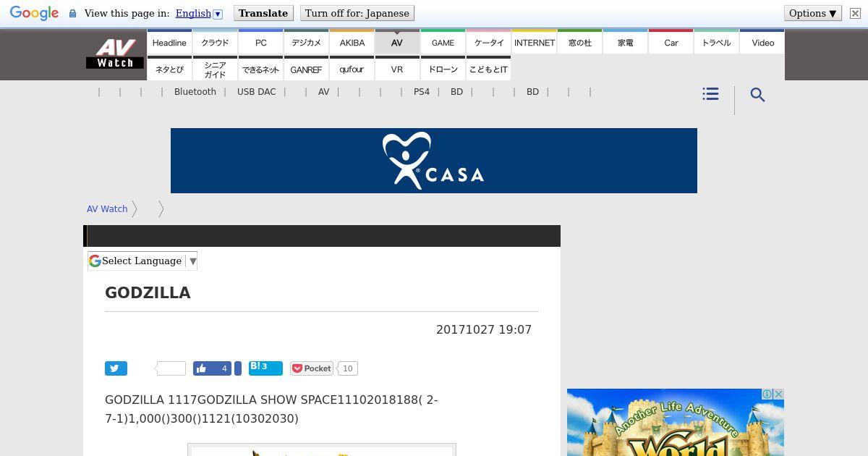Click the Pocket count 10

348,368
